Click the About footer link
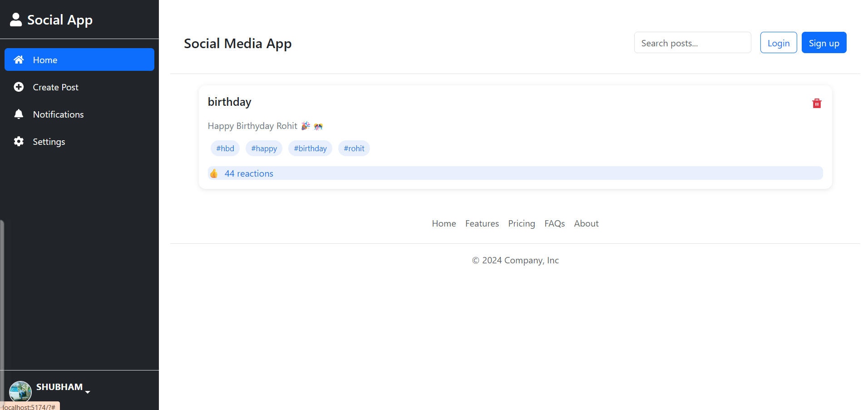Screen dimensions: 868x410 click(586, 223)
